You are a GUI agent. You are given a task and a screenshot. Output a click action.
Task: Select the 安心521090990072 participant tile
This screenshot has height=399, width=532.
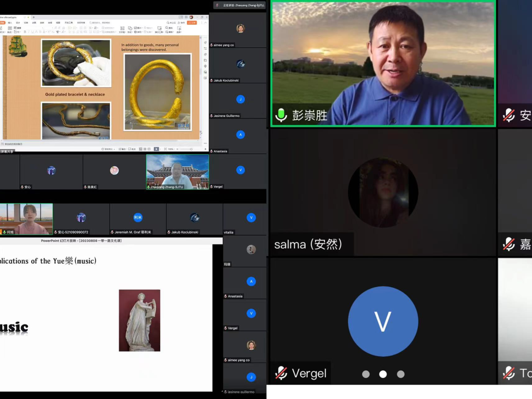[x=81, y=219]
